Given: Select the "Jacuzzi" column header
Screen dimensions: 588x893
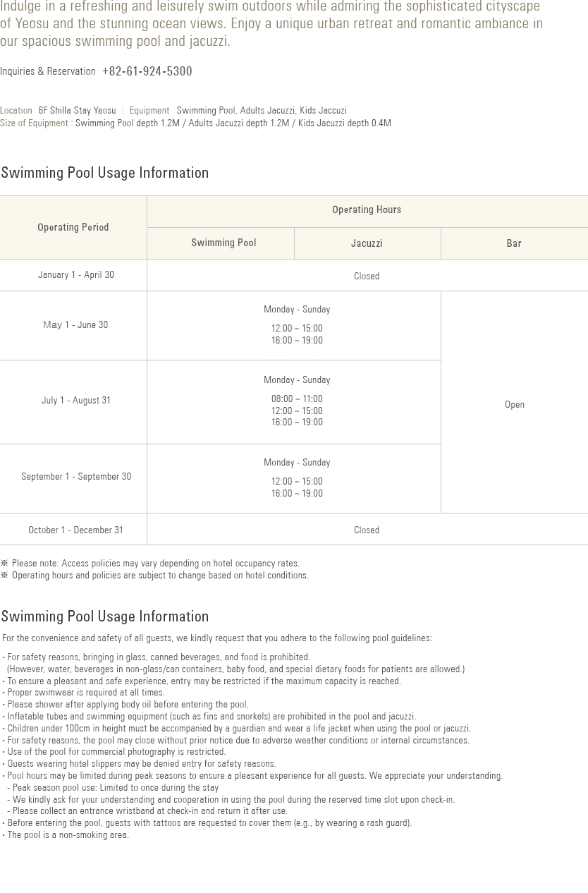Looking at the screenshot, I should (367, 243).
